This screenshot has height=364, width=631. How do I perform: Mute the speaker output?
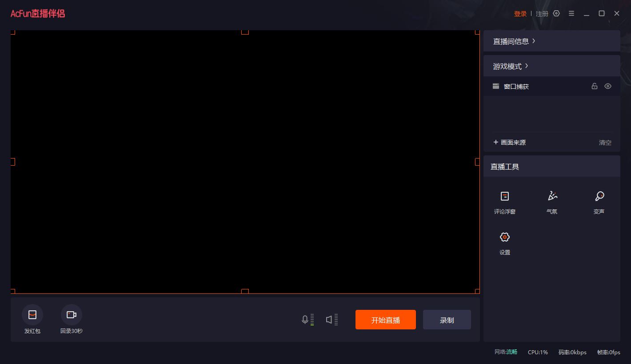tap(330, 319)
